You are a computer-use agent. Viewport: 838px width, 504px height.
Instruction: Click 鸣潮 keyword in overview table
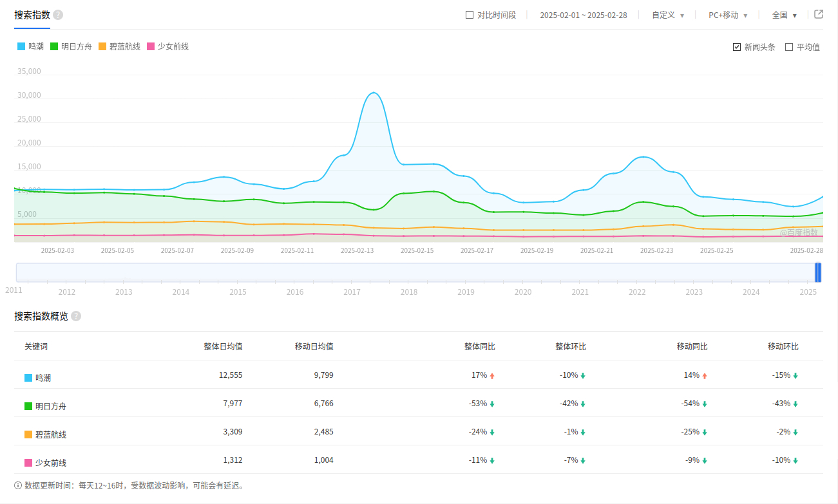tap(43, 378)
